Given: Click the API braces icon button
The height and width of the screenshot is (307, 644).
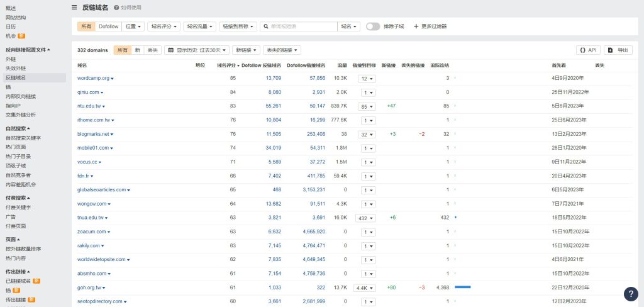Looking at the screenshot, I should pos(582,50).
